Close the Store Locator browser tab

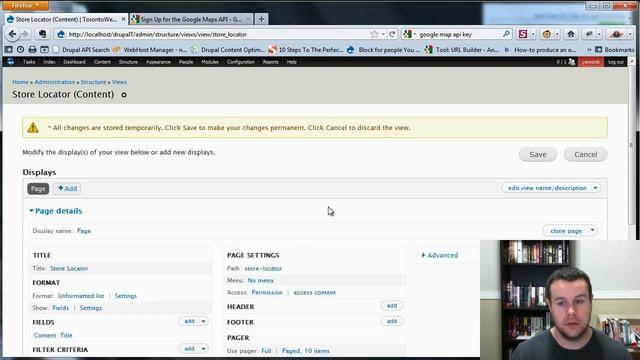(x=123, y=19)
